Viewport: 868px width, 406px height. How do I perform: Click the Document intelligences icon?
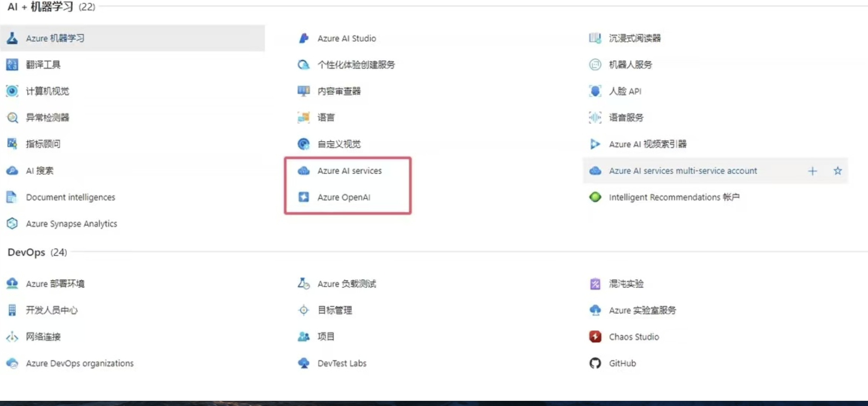pos(11,197)
